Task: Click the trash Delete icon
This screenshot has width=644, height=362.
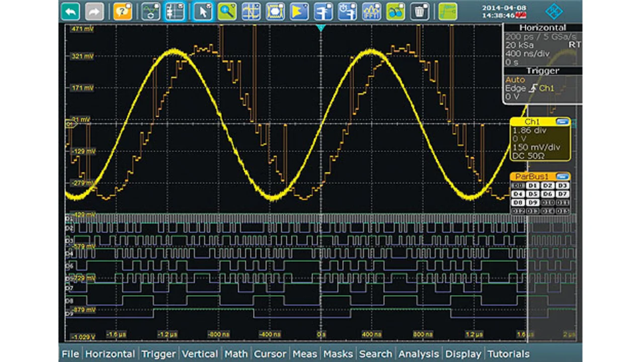Action: [419, 11]
